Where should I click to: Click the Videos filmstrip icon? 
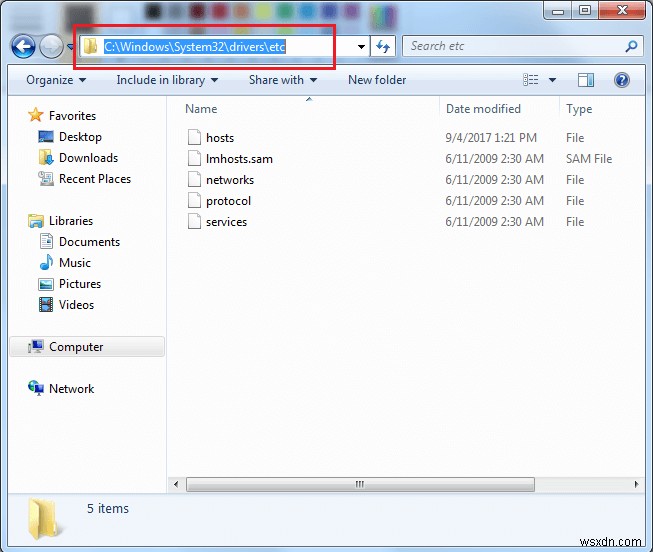(46, 305)
